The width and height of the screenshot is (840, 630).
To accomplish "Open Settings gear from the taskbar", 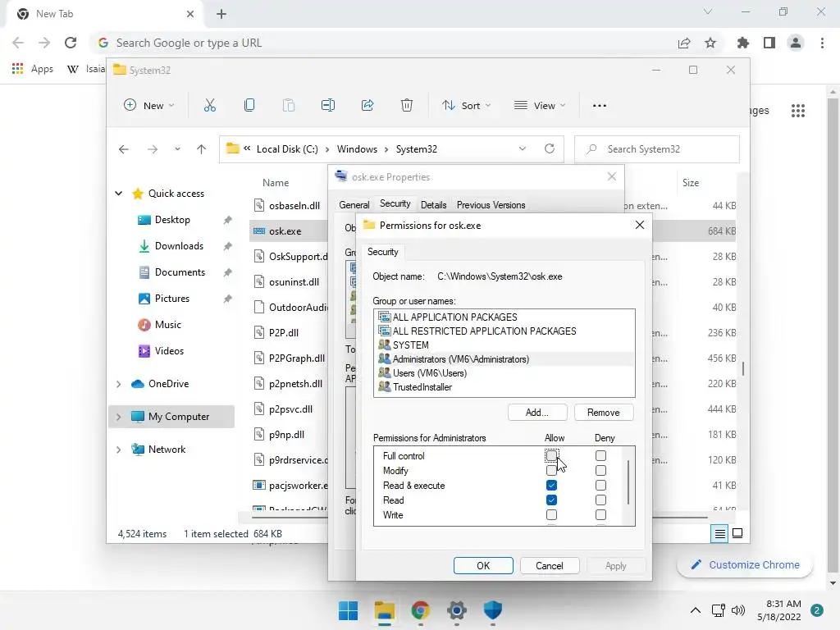I will pos(456,610).
